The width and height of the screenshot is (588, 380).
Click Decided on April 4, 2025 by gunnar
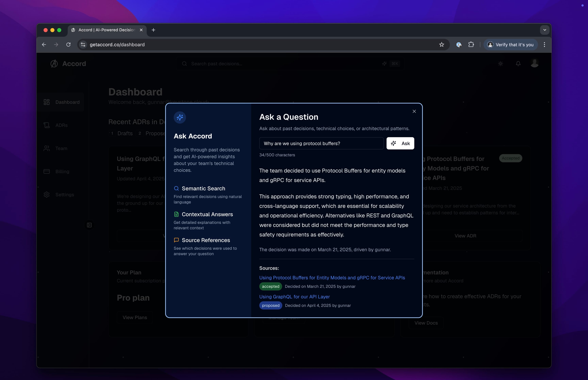[x=318, y=305]
